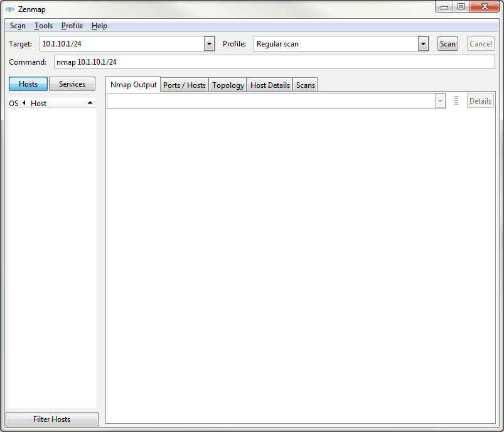
Task: Click the Filter Hosts button
Action: (51, 419)
